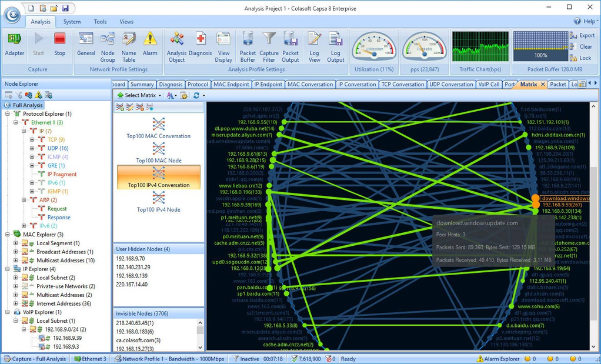601x364 pixels.
Task: Collapse the Protocol Explorer tree node
Action: [x=7, y=114]
